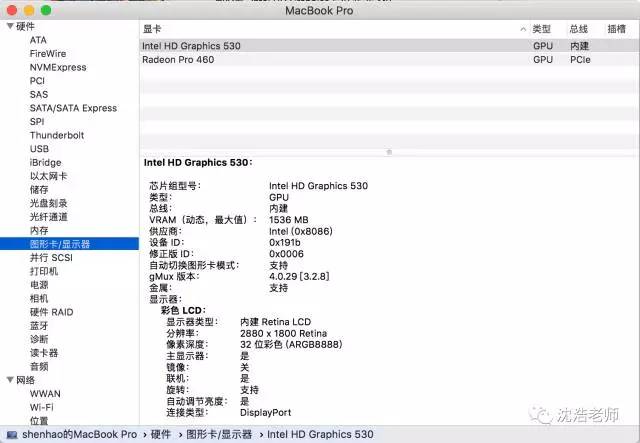The width and height of the screenshot is (640, 443).
Task: Select 打印机 printer entry
Action: (44, 272)
